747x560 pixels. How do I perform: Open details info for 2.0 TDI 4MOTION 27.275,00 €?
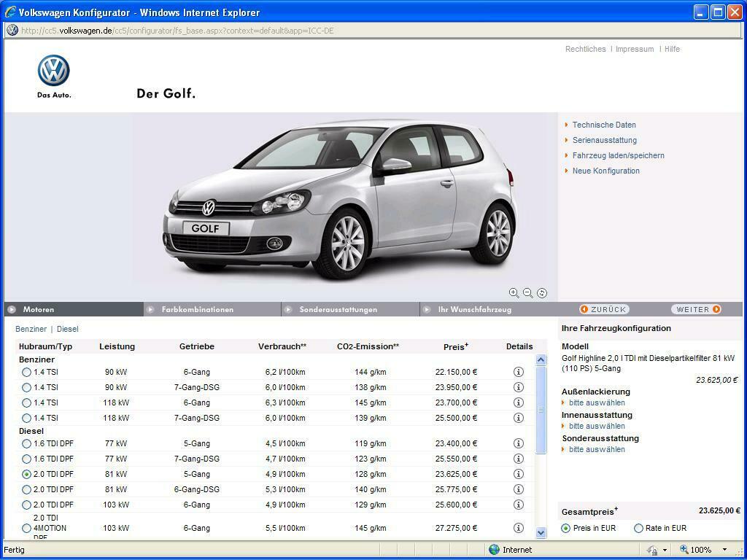(x=519, y=528)
